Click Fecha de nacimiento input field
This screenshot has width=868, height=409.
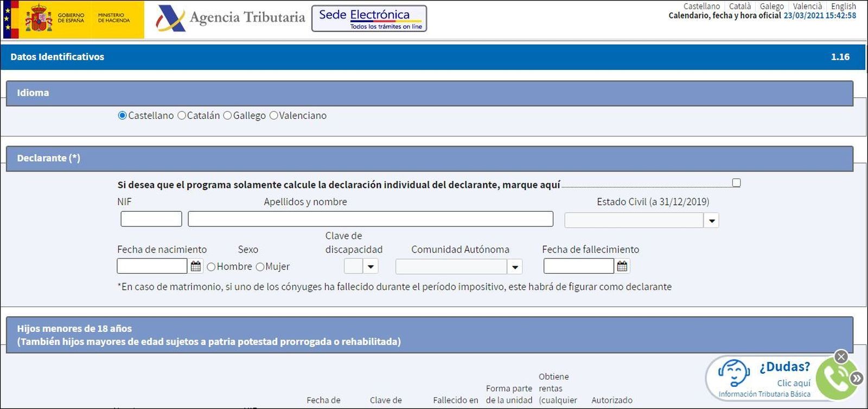[152, 266]
